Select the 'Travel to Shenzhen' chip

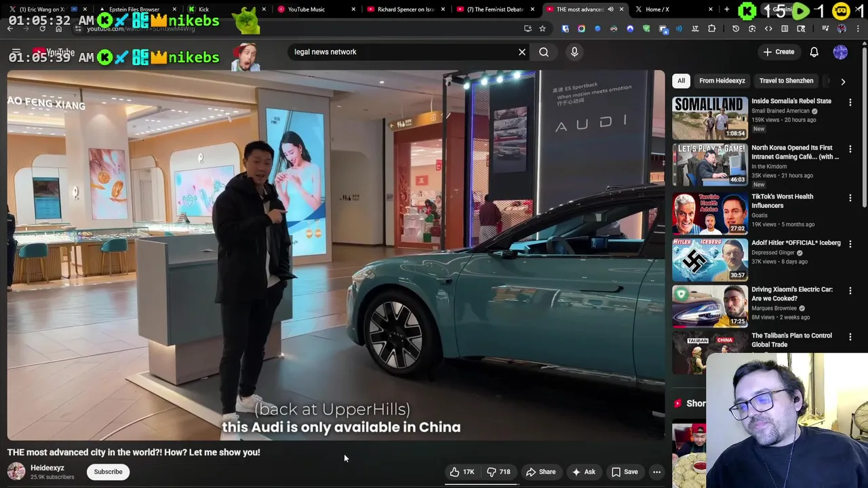click(786, 81)
